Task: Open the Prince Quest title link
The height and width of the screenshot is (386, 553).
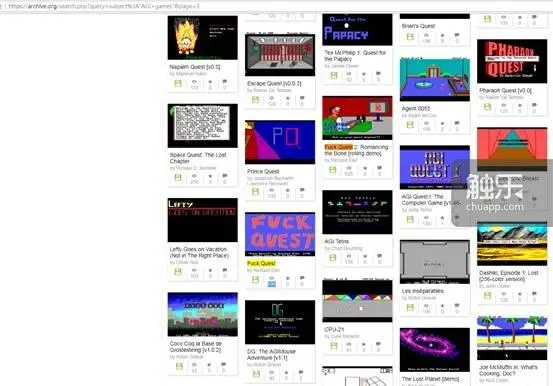Action: coord(263,171)
